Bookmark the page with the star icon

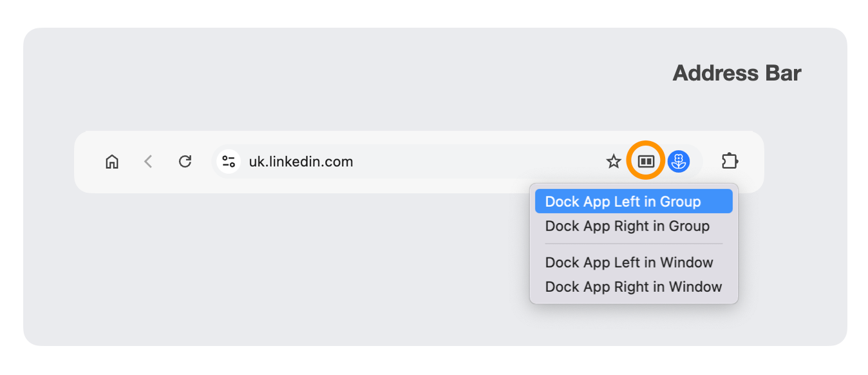(x=614, y=162)
